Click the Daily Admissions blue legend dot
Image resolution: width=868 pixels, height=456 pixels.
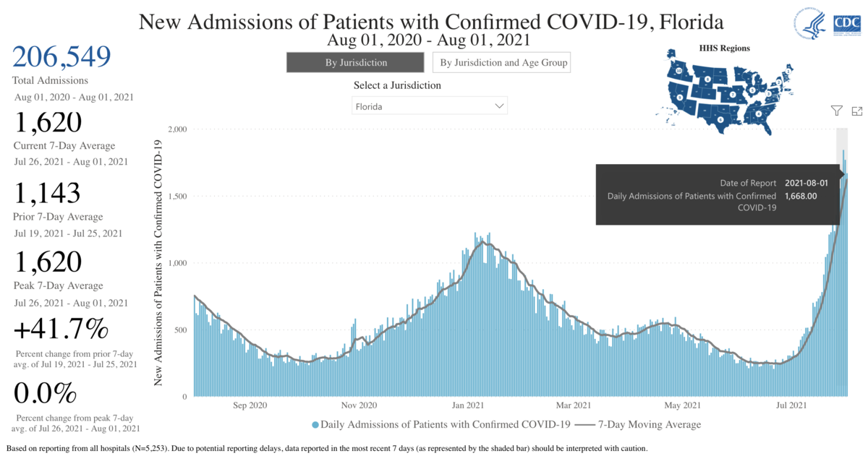coord(315,424)
